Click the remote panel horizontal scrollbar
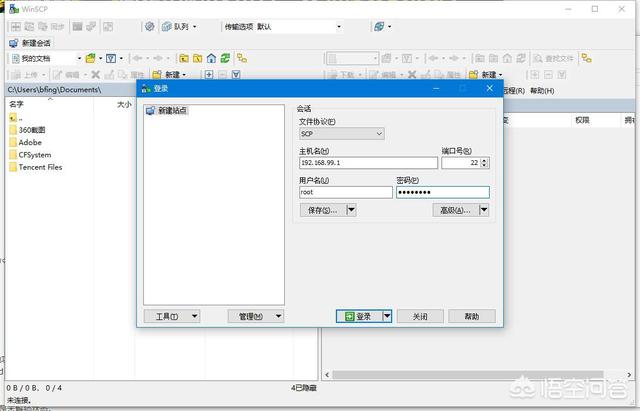 pyautogui.click(x=468, y=375)
